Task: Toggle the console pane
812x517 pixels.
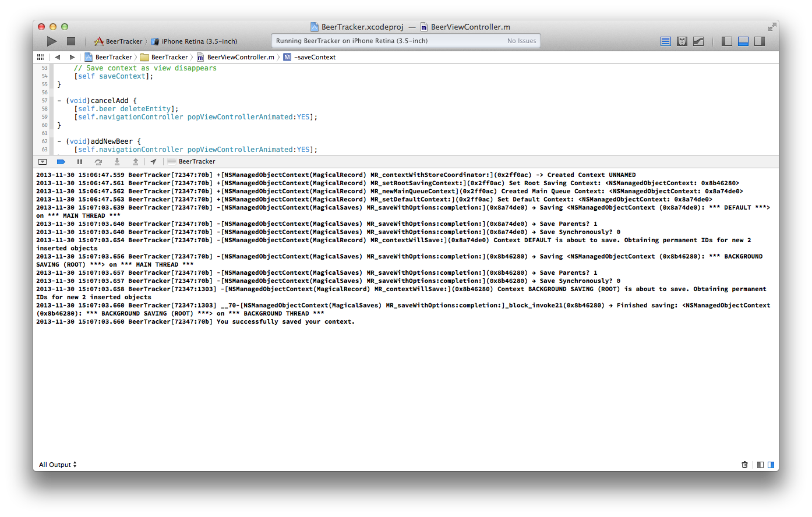Action: point(771,465)
